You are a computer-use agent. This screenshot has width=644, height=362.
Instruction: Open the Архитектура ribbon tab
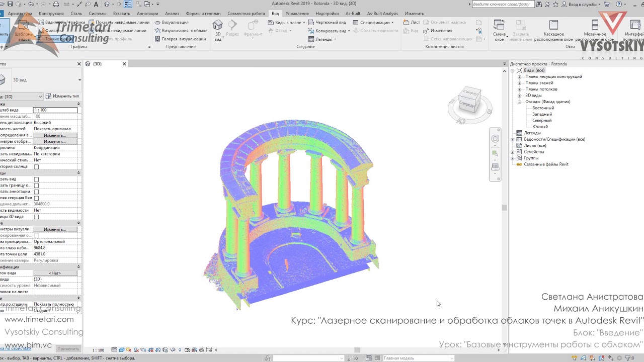(20, 14)
